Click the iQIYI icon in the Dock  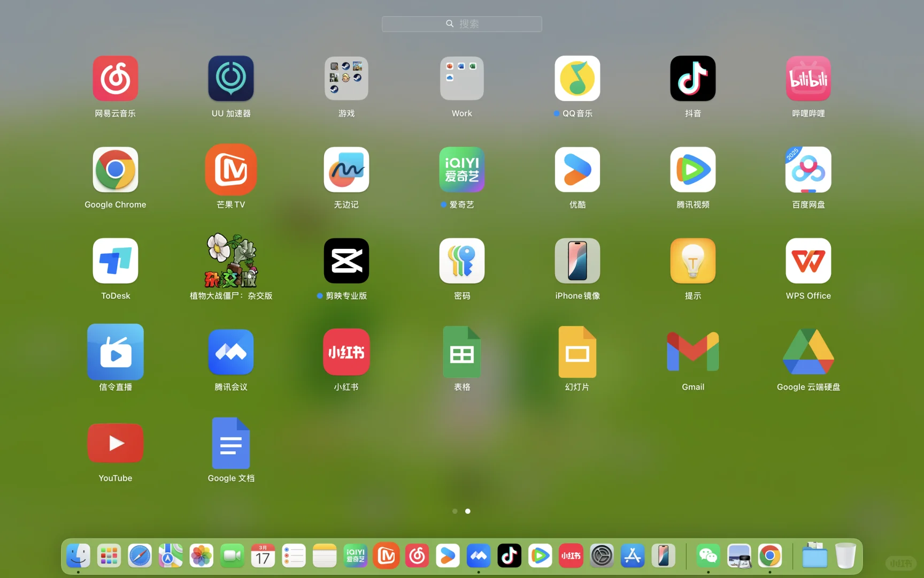(356, 556)
